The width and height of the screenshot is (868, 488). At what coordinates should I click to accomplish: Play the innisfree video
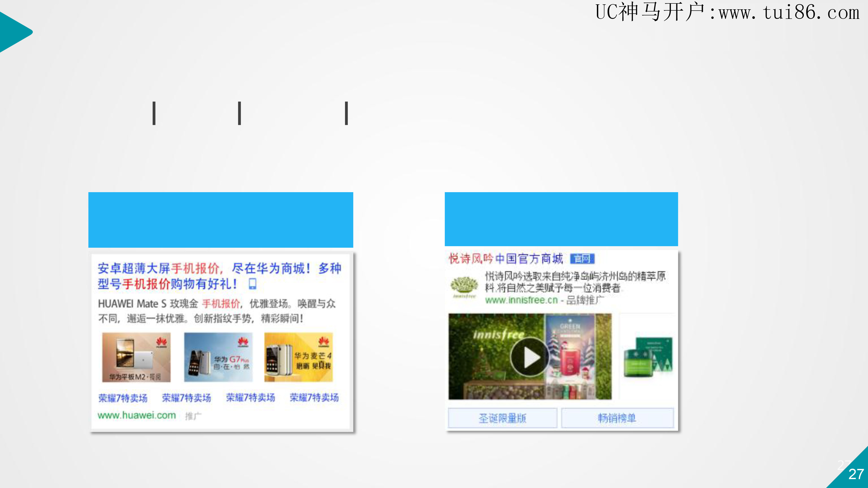(x=530, y=357)
